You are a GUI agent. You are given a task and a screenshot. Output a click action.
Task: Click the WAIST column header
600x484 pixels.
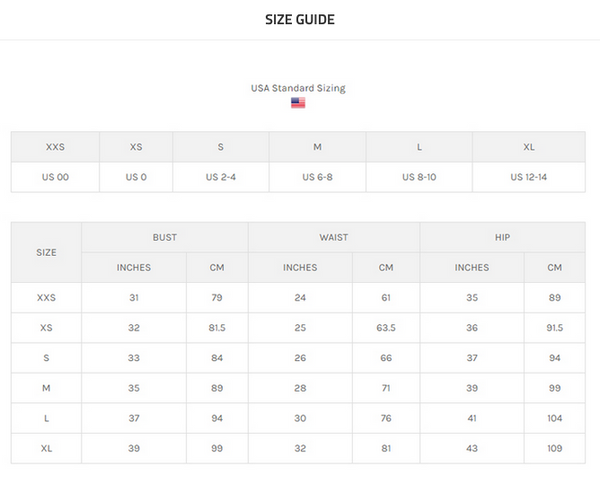(x=334, y=237)
